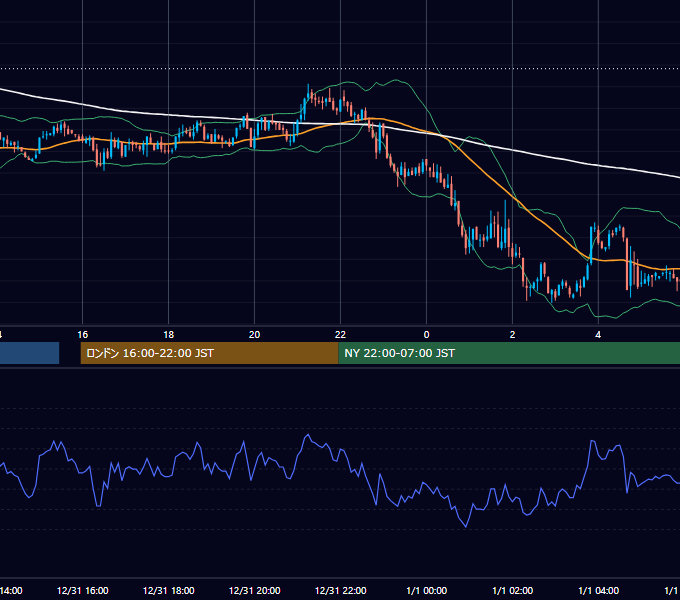680x600 pixels.
Task: Click the 12/31 22:00 label on oscillator axis
Action: click(340, 590)
